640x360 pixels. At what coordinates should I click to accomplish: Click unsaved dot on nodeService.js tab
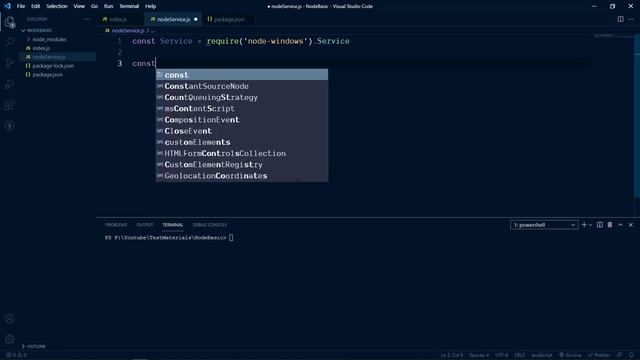196,19
